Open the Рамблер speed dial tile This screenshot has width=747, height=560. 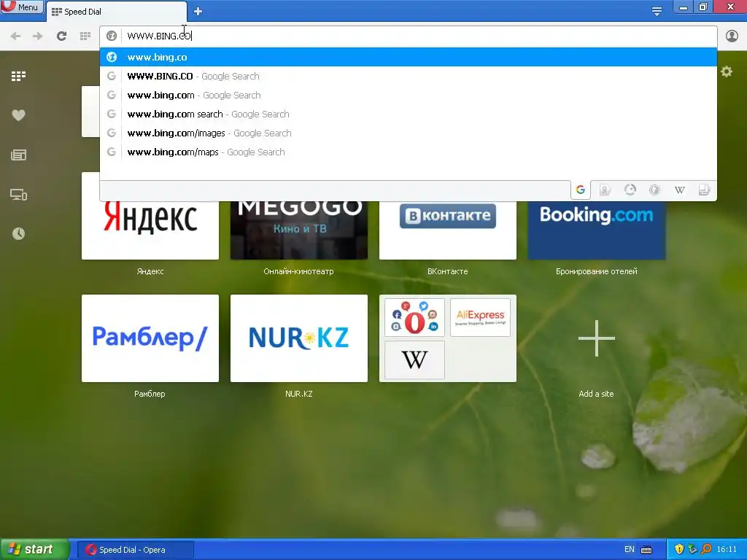(150, 338)
